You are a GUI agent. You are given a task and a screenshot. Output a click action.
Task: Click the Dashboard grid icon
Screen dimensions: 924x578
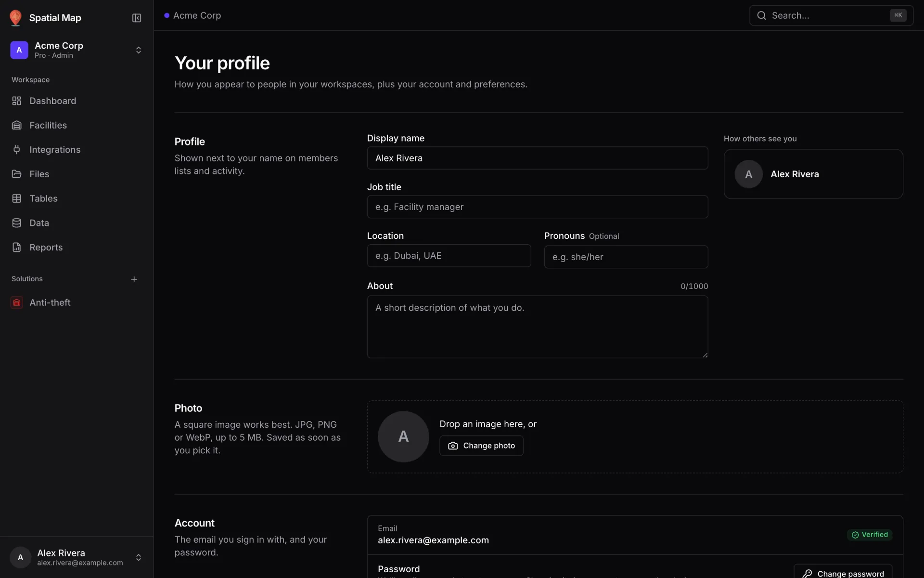click(17, 101)
